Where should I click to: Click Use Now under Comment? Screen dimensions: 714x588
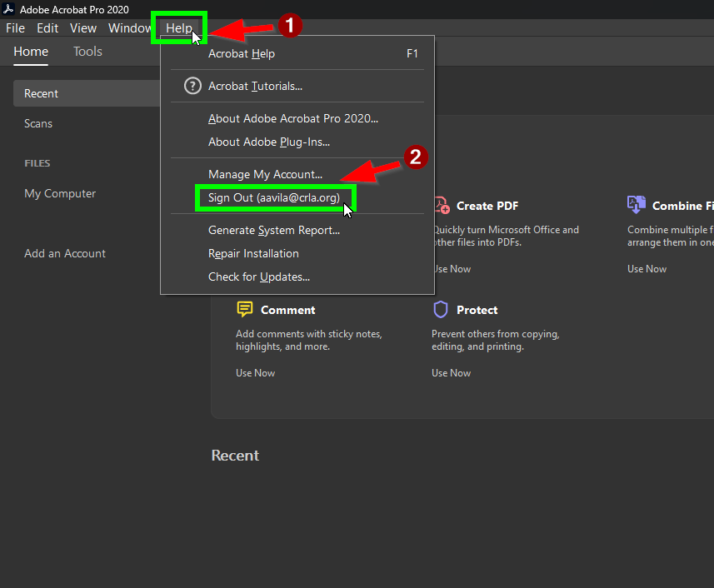point(256,373)
